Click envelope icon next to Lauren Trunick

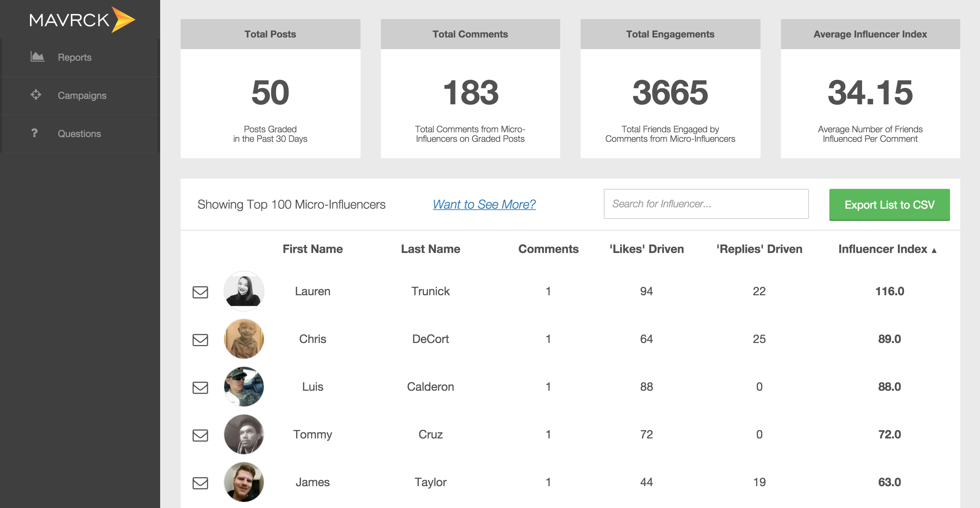200,292
